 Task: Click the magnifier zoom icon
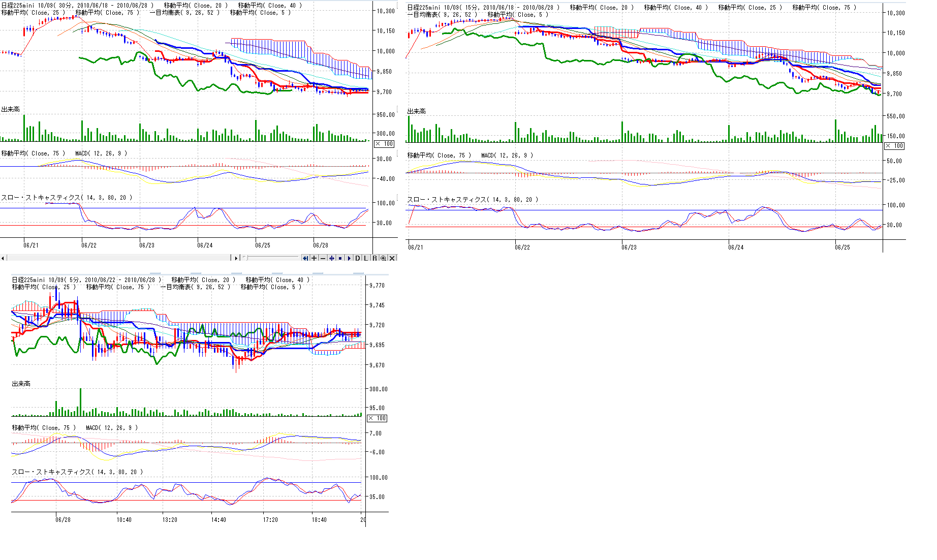pos(383,258)
